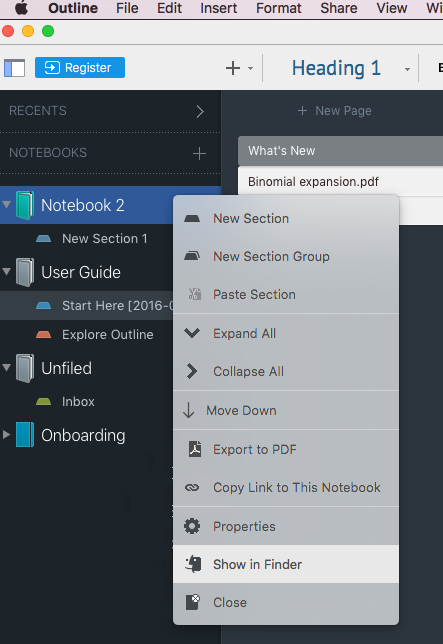443x644 pixels.
Task: Click the Collapse All chevron icon
Action: [192, 371]
